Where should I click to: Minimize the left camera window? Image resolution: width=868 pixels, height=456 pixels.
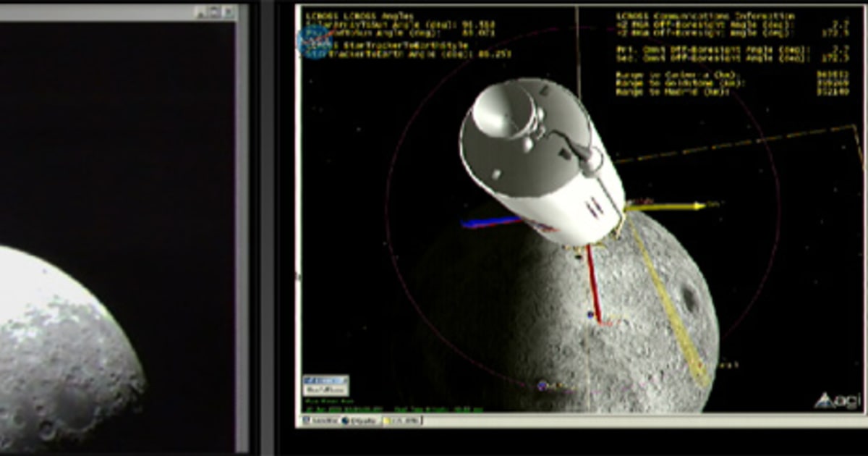coord(202,12)
